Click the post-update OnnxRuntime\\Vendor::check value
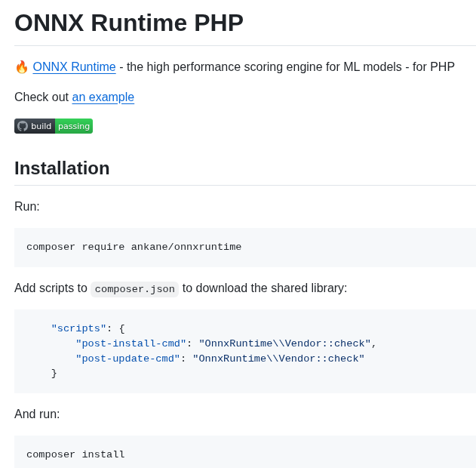476x468 pixels. [x=278, y=359]
